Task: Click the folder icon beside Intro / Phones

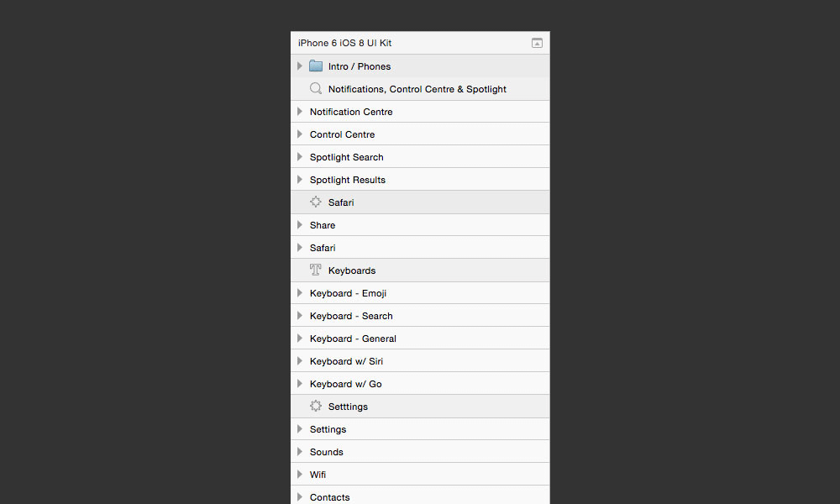Action: [x=316, y=66]
